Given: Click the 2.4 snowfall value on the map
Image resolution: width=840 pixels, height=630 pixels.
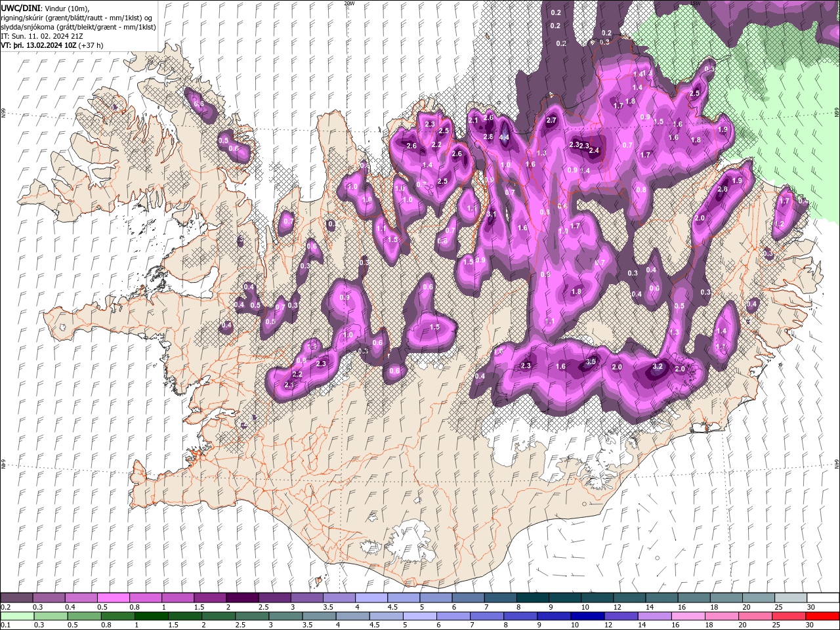Looking at the screenshot, I should pyautogui.click(x=595, y=150).
